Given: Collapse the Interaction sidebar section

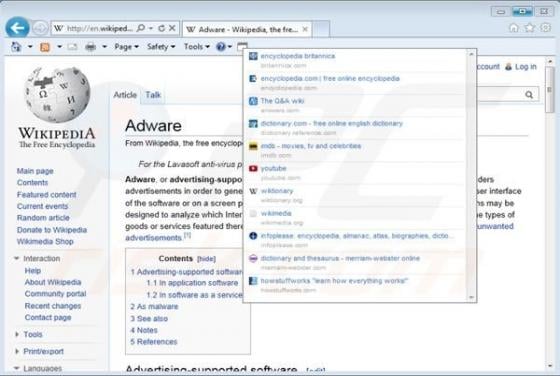Looking at the screenshot, I should click(16, 258).
